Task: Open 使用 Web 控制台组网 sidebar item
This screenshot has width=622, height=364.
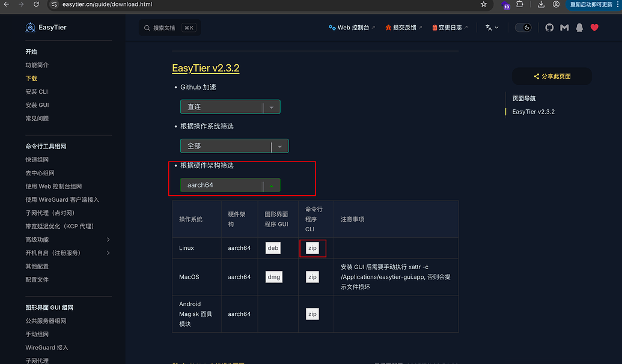Action: click(53, 186)
